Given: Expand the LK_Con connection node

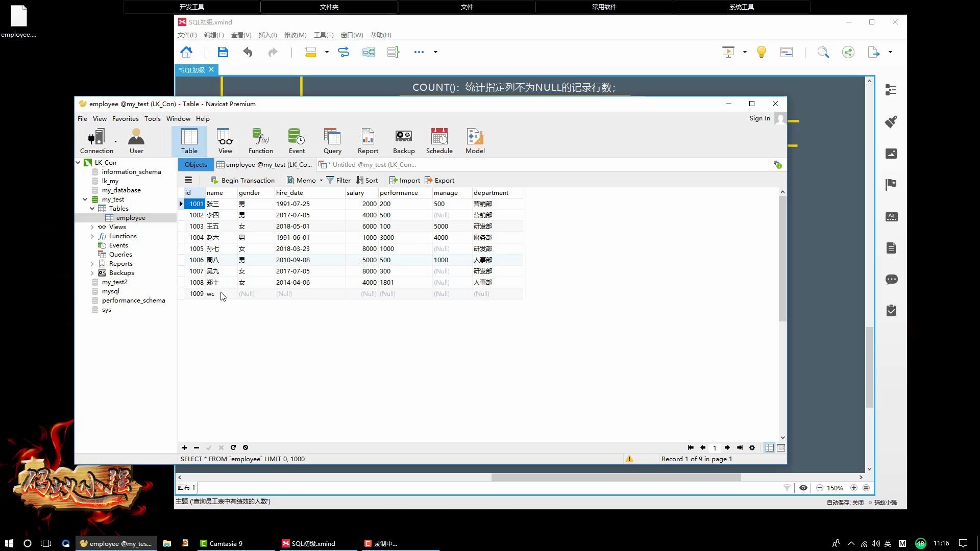Looking at the screenshot, I should tap(78, 162).
